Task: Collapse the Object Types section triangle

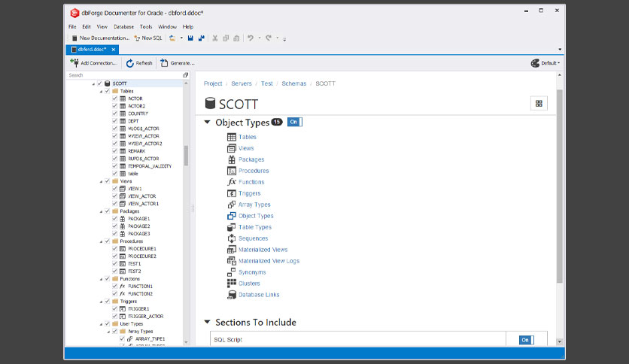Action: (x=208, y=122)
